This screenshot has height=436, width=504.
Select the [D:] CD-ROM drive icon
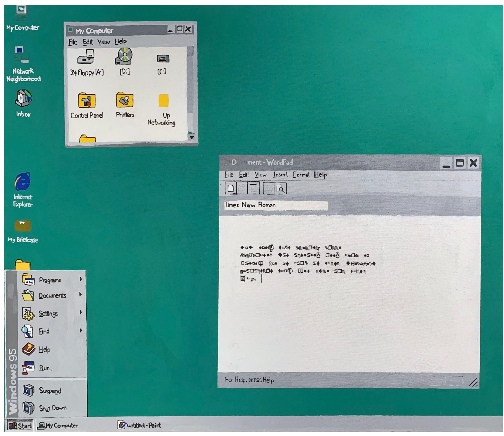pyautogui.click(x=124, y=61)
